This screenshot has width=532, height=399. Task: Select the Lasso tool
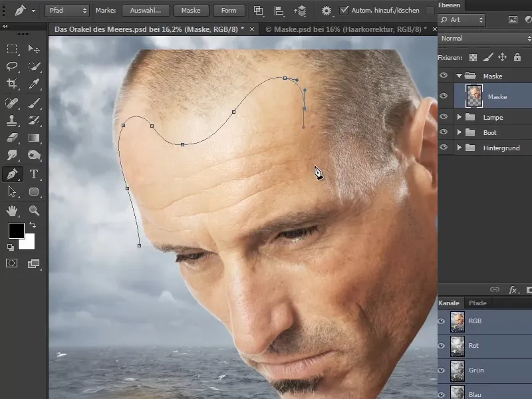coord(12,66)
